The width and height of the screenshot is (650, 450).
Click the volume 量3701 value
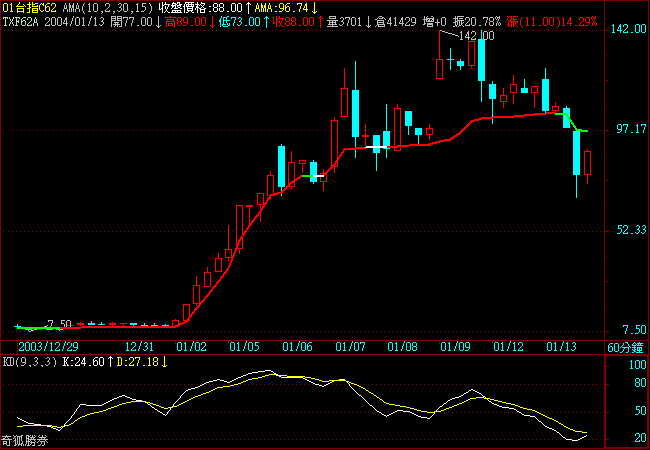click(349, 22)
